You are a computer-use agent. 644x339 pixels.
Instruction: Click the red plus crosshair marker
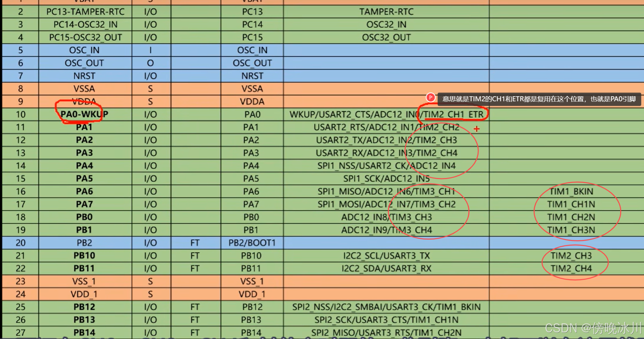tap(477, 129)
